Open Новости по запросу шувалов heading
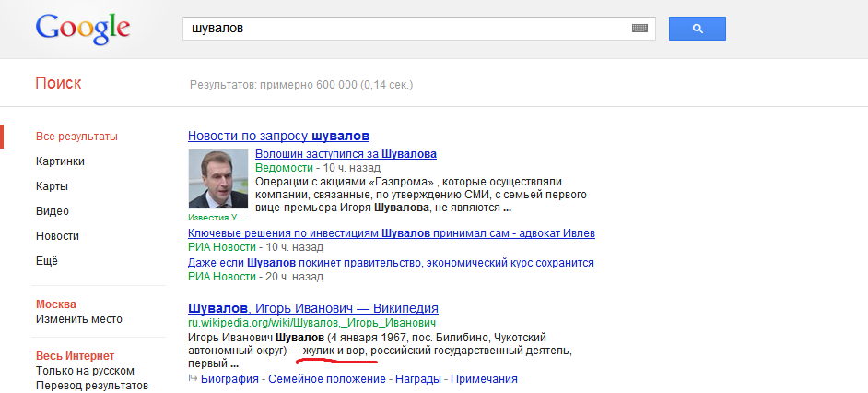Screen dimensions: 868x393 278,136
